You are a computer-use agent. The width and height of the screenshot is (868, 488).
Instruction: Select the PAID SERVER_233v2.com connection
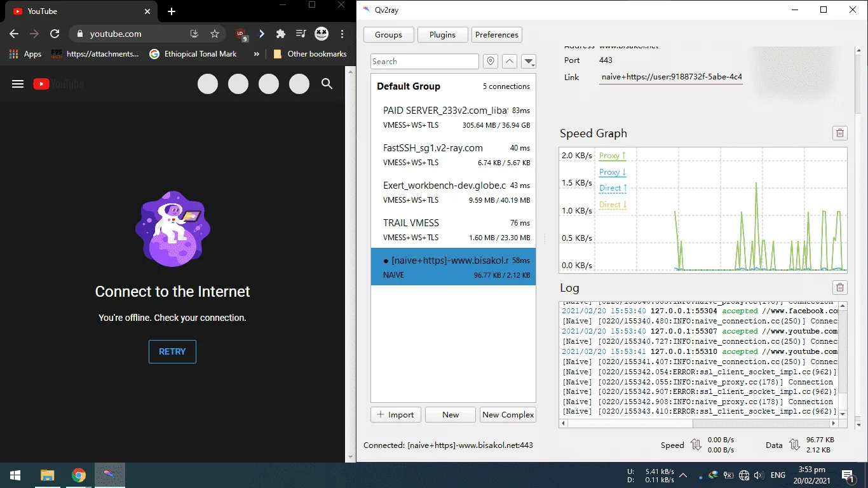(x=453, y=117)
